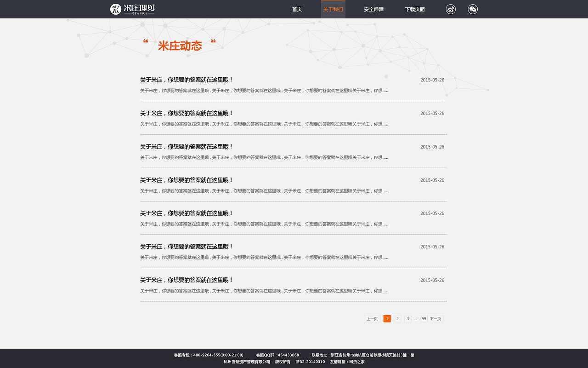Click the 版权所有 footer text
Image resolution: width=588 pixels, height=368 pixels.
pos(283,362)
